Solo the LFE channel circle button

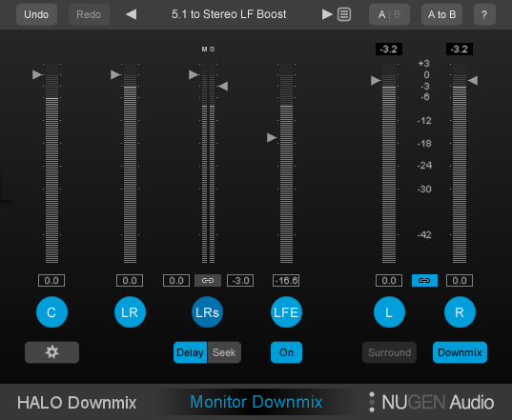(x=286, y=312)
